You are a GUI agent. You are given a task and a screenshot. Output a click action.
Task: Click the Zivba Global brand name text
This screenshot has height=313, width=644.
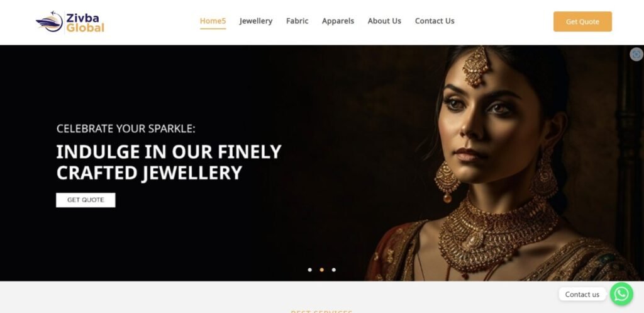click(85, 23)
